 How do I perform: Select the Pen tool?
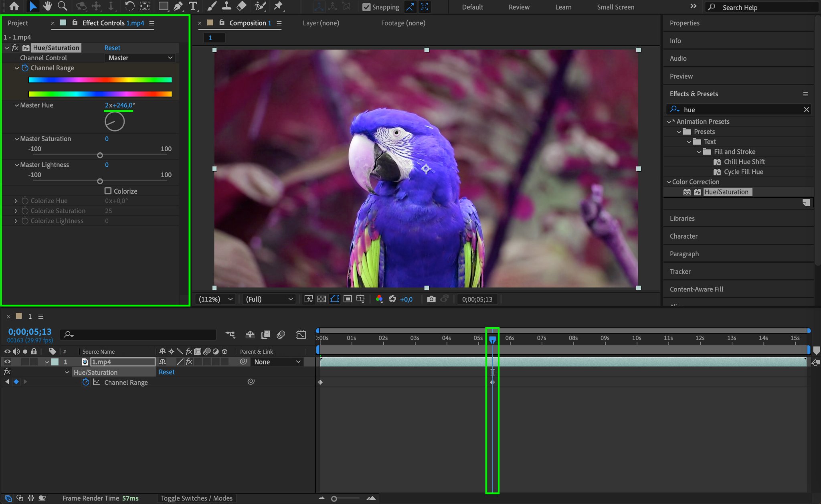coord(178,6)
